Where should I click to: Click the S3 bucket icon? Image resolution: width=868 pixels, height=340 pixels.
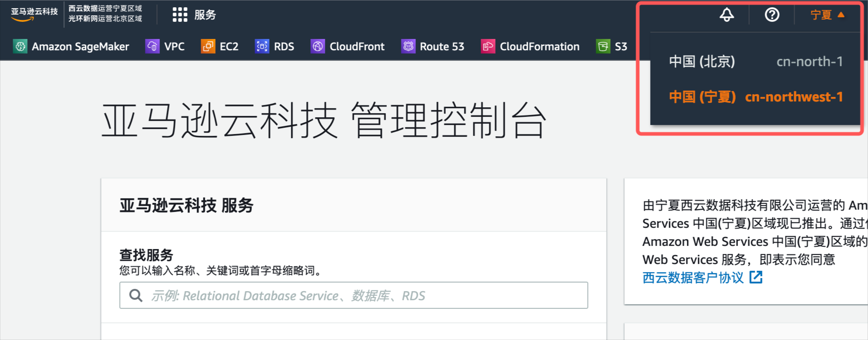pos(603,46)
